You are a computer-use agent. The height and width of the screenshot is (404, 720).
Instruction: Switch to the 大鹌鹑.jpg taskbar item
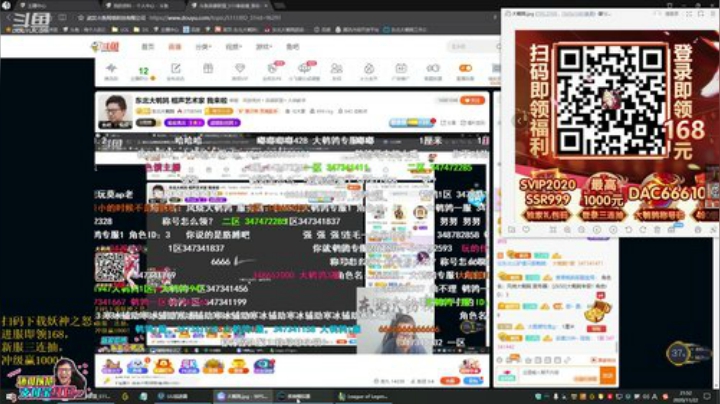(x=242, y=396)
